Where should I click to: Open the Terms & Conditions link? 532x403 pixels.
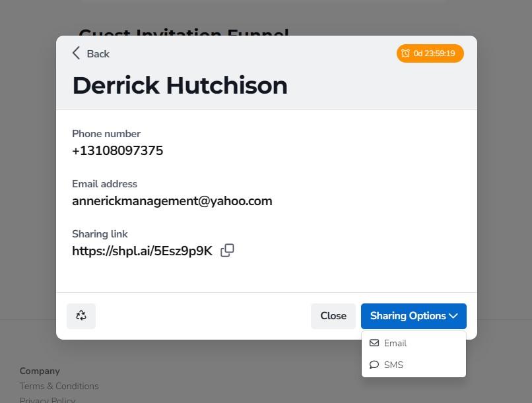click(x=59, y=386)
